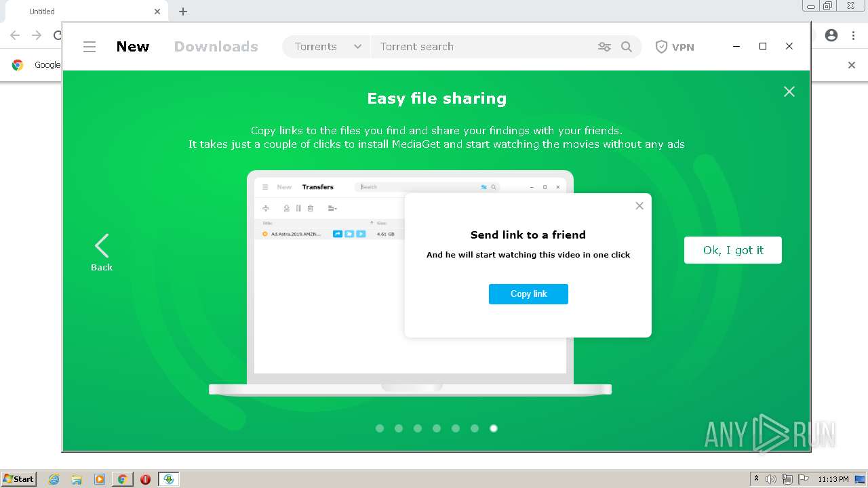
Task: Click the Copy link button
Action: (528, 294)
